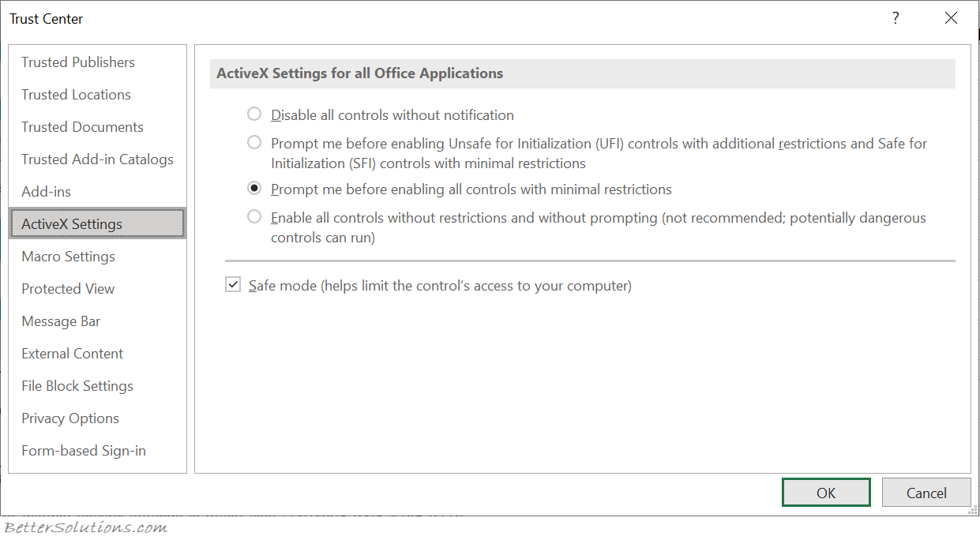Image resolution: width=980 pixels, height=540 pixels.
Task: Select the Message Bar category
Action: (61, 321)
